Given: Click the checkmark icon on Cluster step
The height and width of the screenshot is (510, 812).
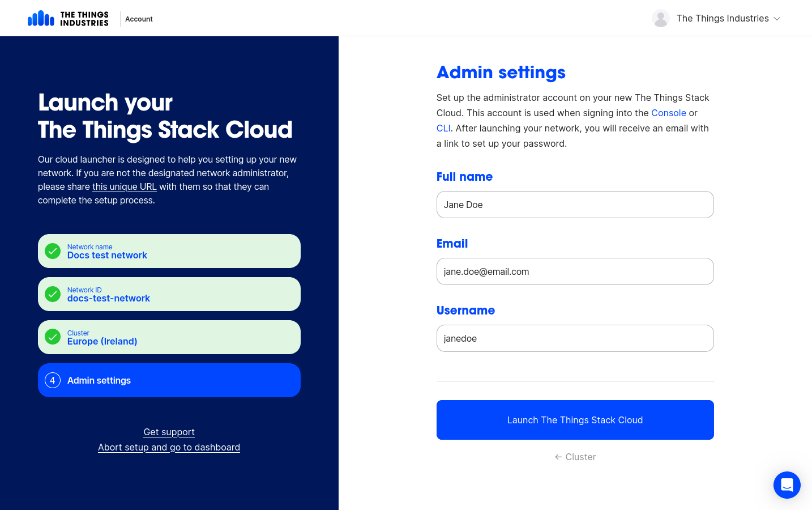Looking at the screenshot, I should (x=53, y=337).
